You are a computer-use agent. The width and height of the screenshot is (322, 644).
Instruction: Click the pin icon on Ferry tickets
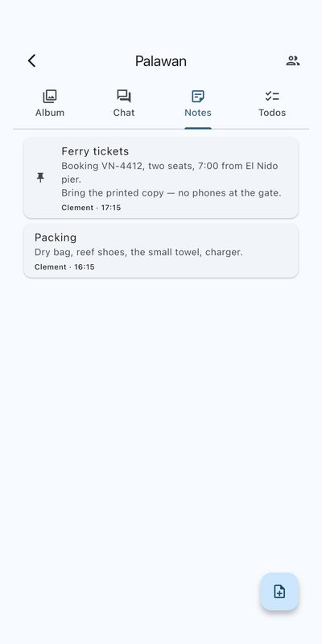[x=40, y=177]
